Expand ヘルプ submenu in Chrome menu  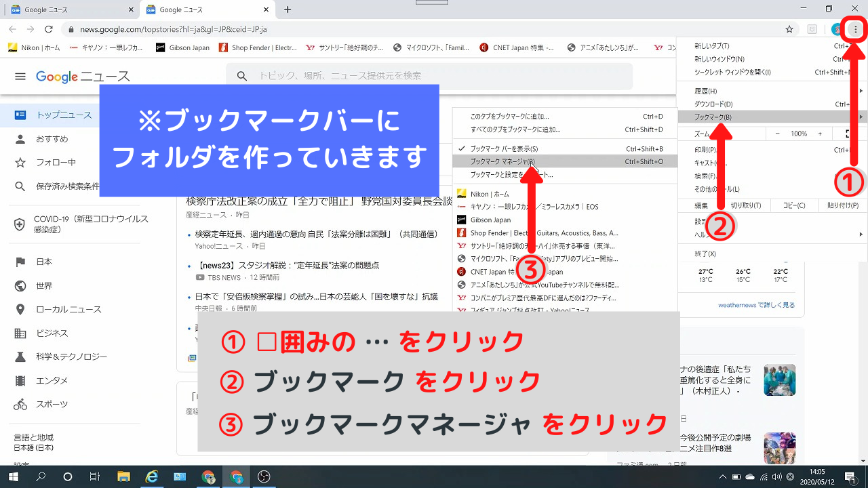(772, 235)
